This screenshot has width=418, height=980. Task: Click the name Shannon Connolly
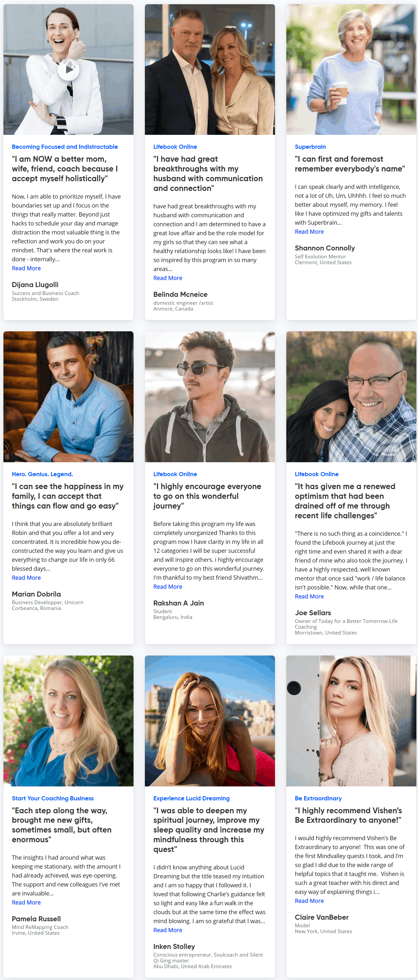pos(325,248)
